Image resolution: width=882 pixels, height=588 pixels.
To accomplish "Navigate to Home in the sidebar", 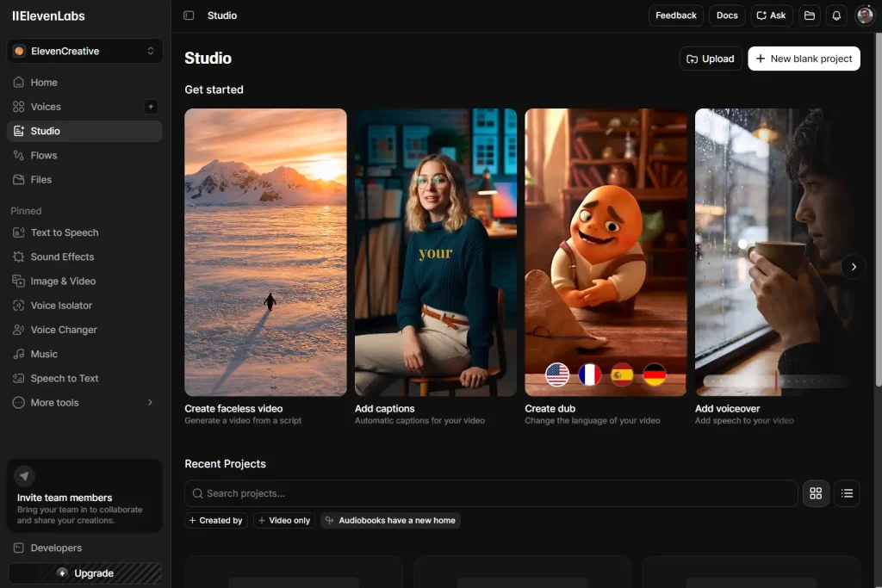I will [44, 83].
